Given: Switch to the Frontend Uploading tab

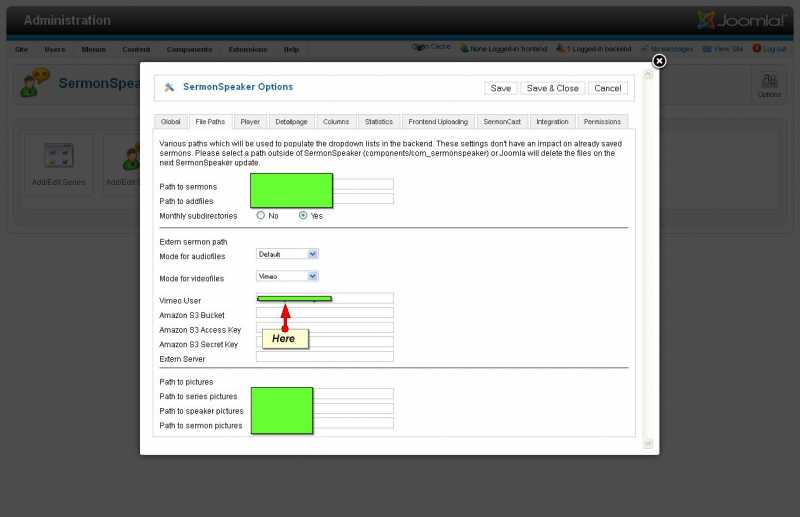Looking at the screenshot, I should point(438,121).
